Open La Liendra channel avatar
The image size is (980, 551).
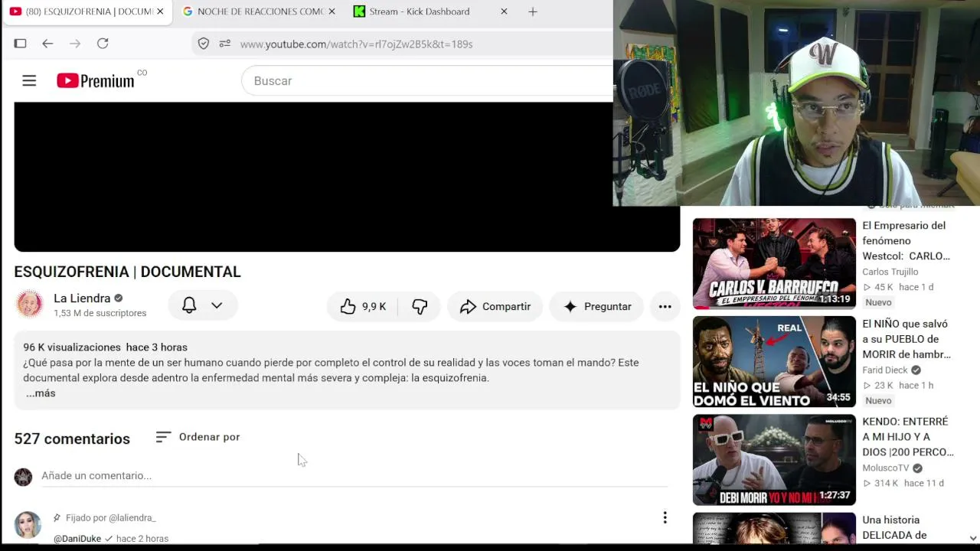click(x=29, y=305)
